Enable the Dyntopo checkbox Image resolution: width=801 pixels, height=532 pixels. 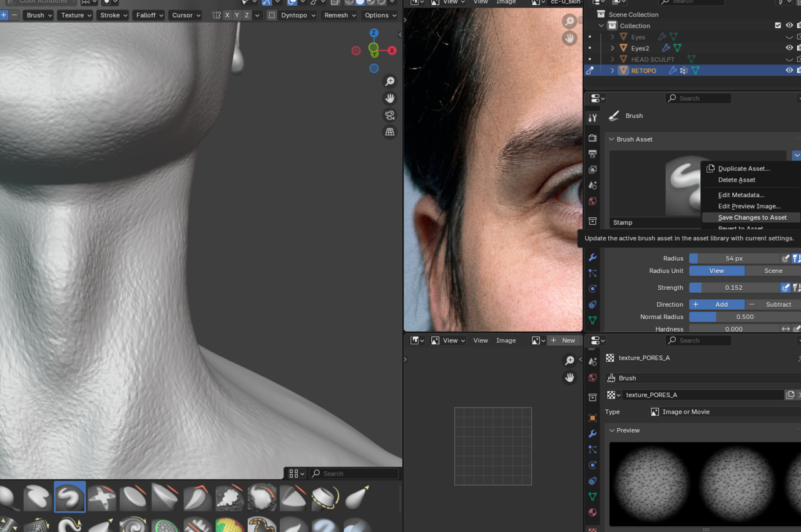[x=272, y=15]
